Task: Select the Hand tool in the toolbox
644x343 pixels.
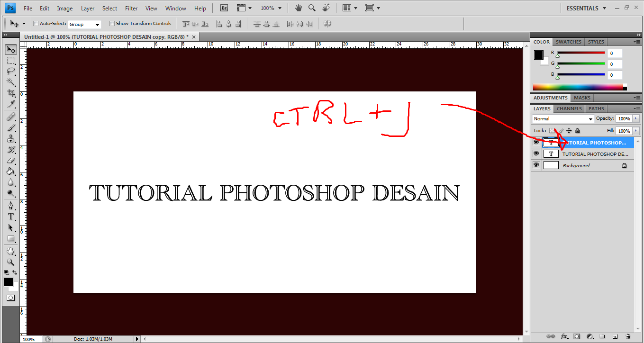Action: (x=11, y=251)
